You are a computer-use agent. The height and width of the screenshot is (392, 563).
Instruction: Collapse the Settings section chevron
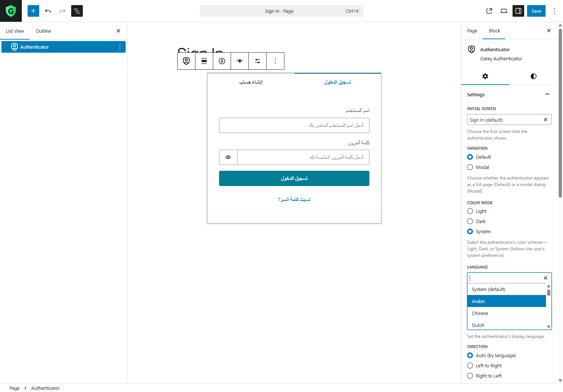[547, 94]
